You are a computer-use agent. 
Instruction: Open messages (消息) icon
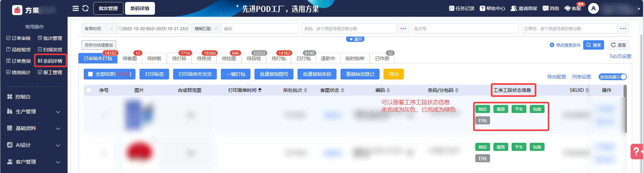point(546,8)
